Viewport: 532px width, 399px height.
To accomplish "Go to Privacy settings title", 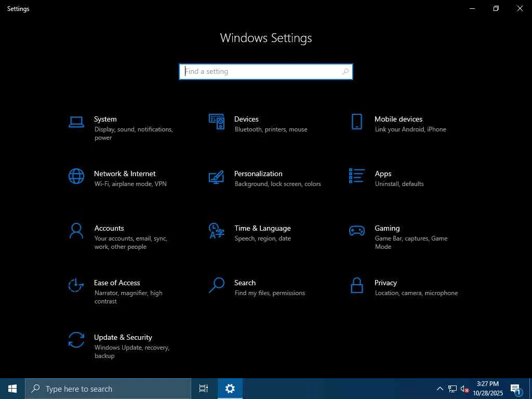I will point(385,283).
